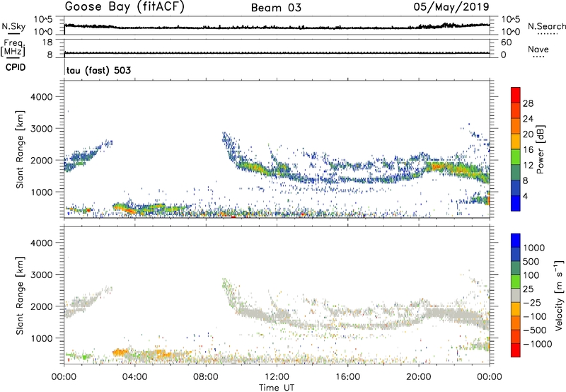Click the '12:00' time axis tick label
Screen dimensions: 566x392
(277, 377)
